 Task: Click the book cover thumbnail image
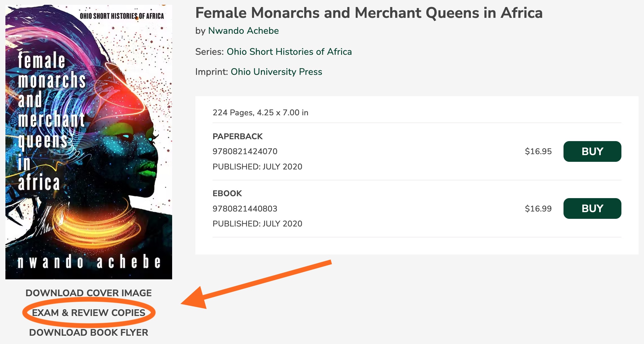(89, 142)
